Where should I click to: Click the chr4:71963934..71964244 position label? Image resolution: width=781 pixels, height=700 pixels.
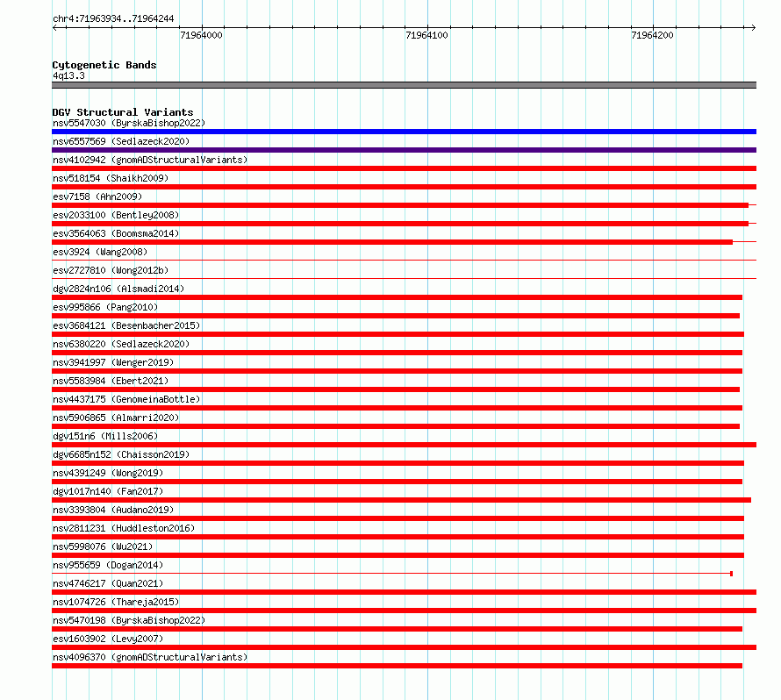coord(113,18)
